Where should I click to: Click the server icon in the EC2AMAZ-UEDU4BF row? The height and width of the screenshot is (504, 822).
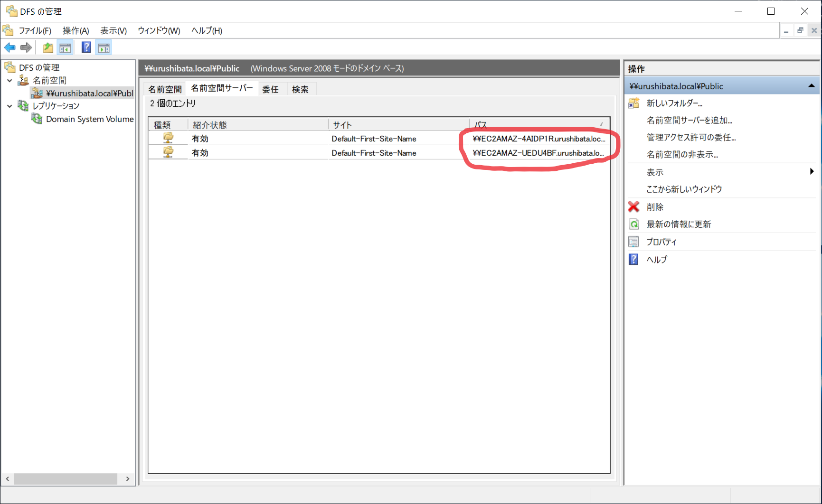[168, 152]
